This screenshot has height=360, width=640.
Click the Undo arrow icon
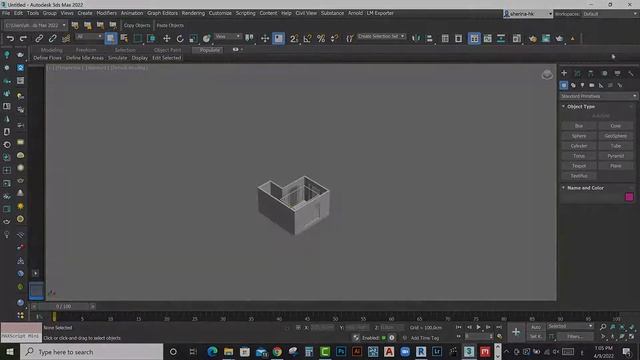[10, 38]
